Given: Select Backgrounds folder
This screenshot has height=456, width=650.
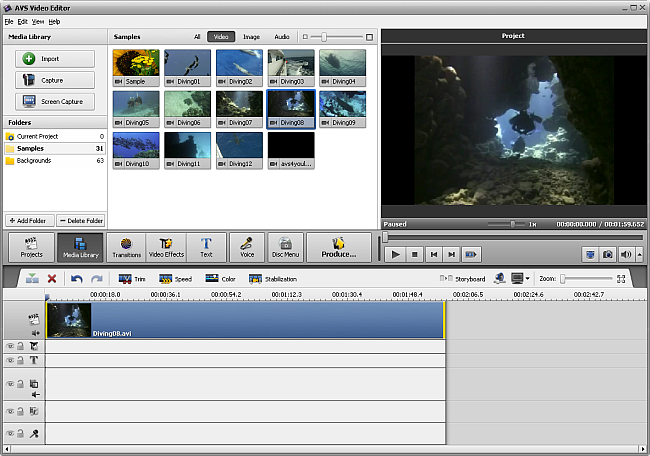Looking at the screenshot, I should tap(55, 160).
